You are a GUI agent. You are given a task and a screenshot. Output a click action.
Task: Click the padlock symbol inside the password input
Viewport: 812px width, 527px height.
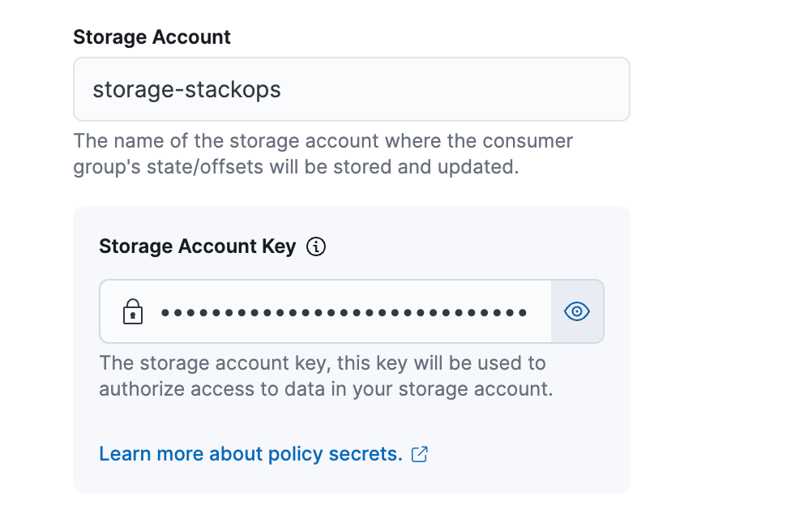132,311
